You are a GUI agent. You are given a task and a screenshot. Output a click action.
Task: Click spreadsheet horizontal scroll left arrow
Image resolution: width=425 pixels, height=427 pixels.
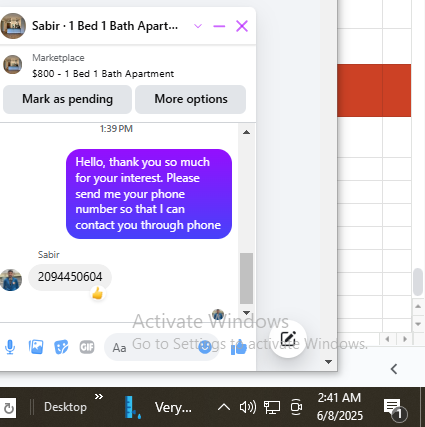387,339
